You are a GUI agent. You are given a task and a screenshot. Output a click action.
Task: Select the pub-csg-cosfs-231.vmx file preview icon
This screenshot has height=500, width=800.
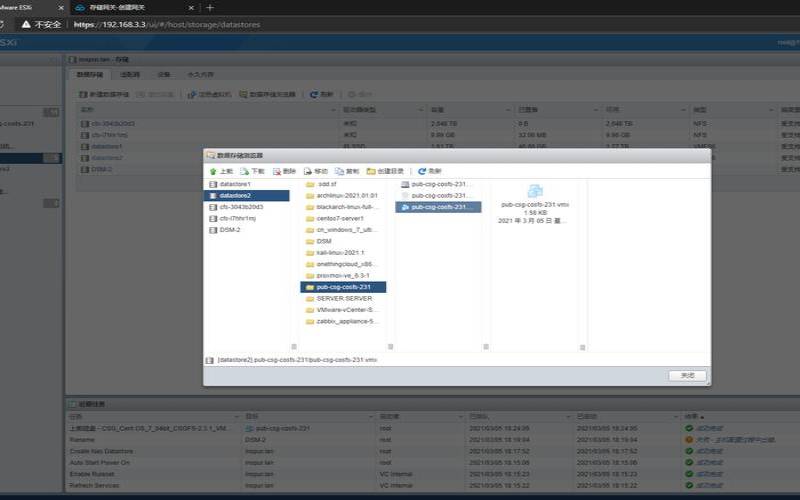535,191
